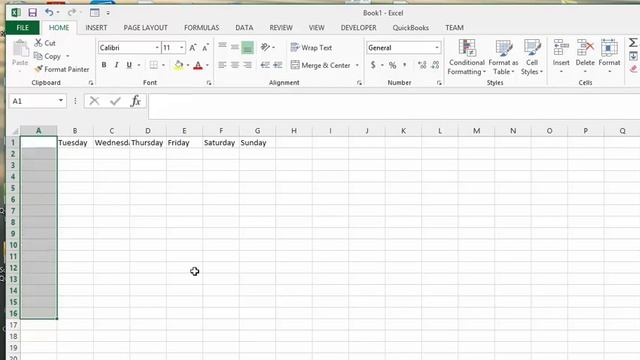Decrease font size with smaller A icon

[205, 48]
